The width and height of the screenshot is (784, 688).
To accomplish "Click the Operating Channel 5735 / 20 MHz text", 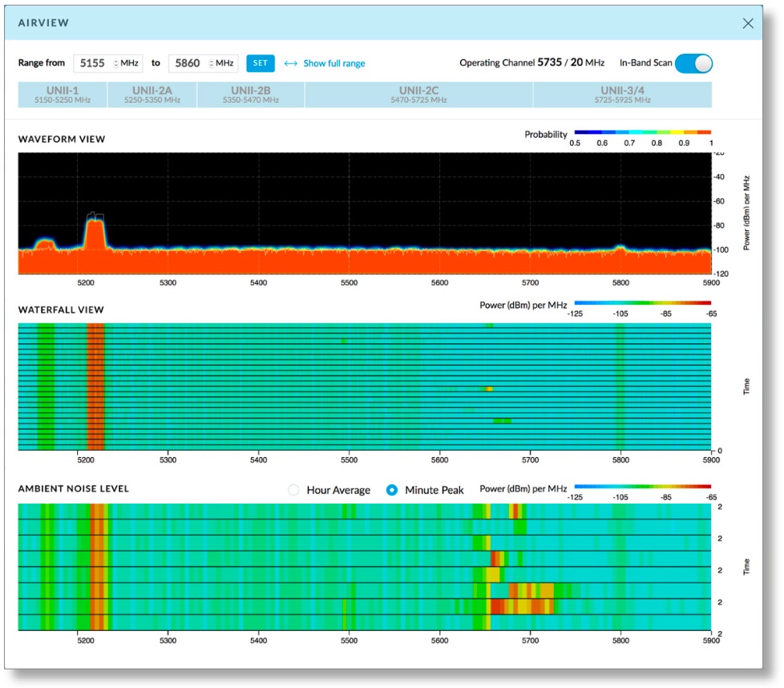I will pyautogui.click(x=531, y=63).
